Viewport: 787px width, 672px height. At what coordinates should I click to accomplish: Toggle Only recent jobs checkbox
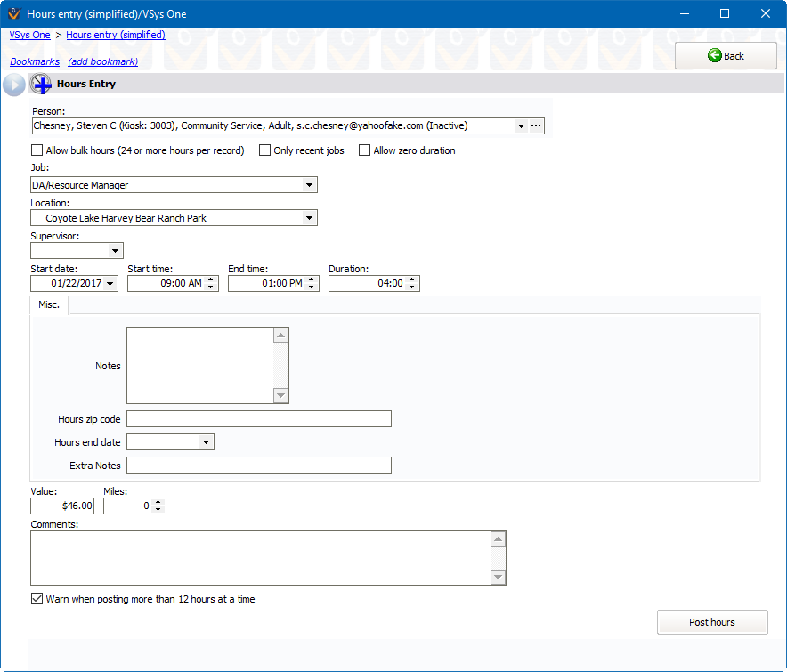click(265, 150)
